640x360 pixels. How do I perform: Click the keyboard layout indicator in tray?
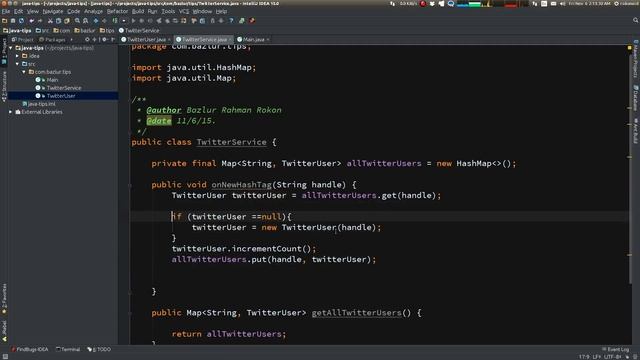point(544,4)
